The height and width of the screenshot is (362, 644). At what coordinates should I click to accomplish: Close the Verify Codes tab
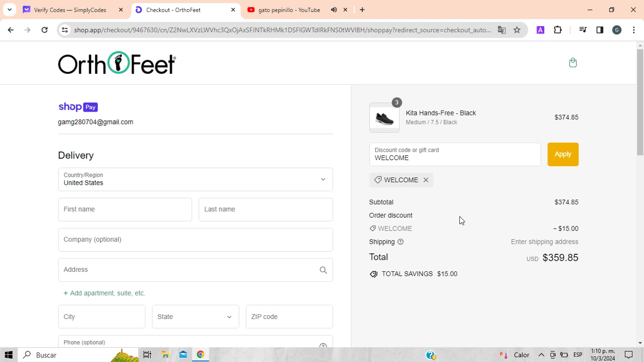pyautogui.click(x=121, y=10)
